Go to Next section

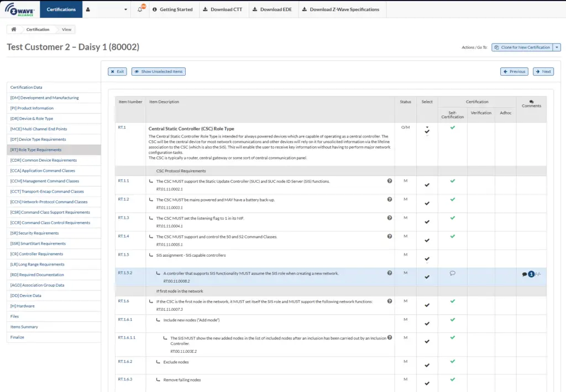point(543,71)
